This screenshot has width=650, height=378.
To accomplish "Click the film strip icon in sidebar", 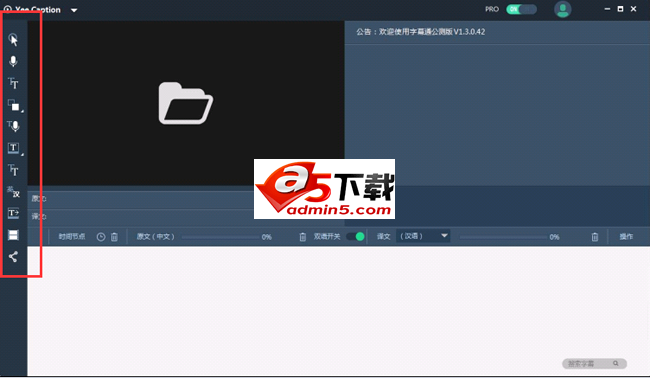I will click(x=13, y=235).
